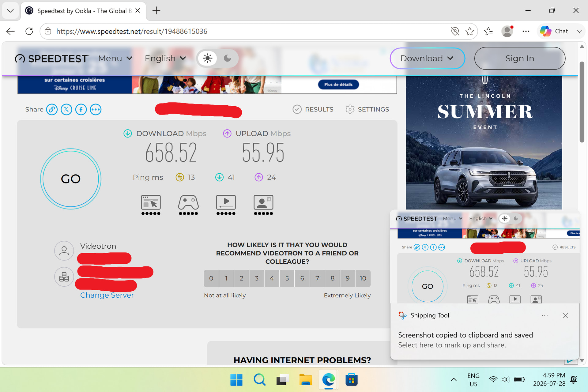The image size is (588, 392).
Task: Share the result on X (Twitter)
Action: click(x=66, y=109)
